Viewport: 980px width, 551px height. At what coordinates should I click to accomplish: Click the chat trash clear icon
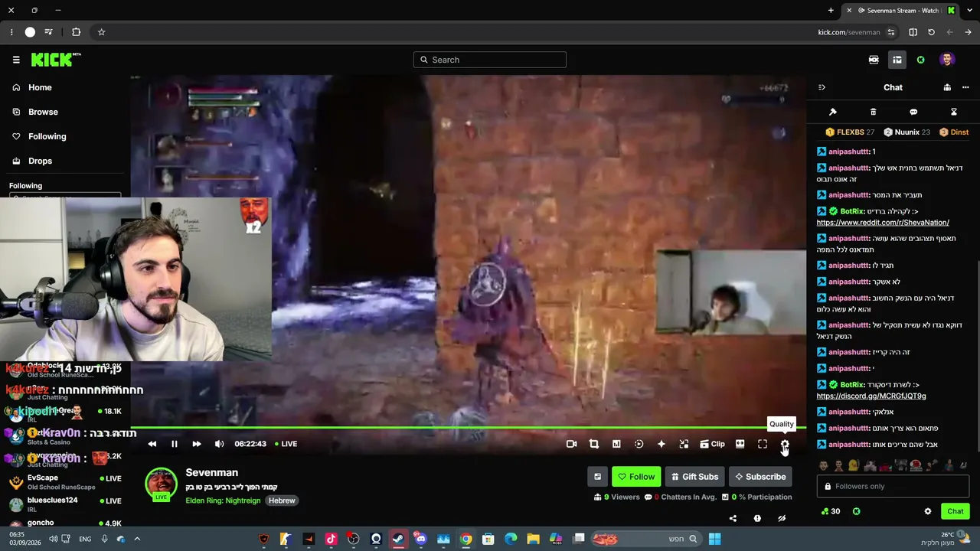[x=873, y=112]
